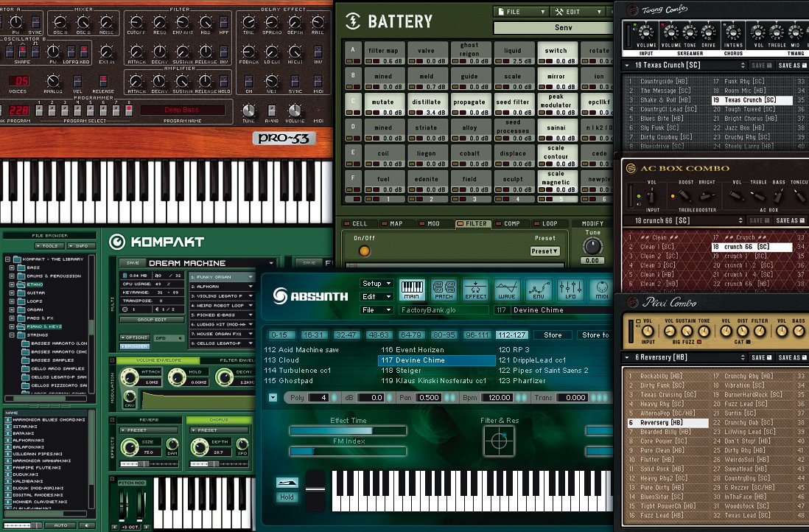The width and height of the screenshot is (809, 532).
Task: Click the Kompakt Save button beside Dream Machine
Action: [133, 262]
